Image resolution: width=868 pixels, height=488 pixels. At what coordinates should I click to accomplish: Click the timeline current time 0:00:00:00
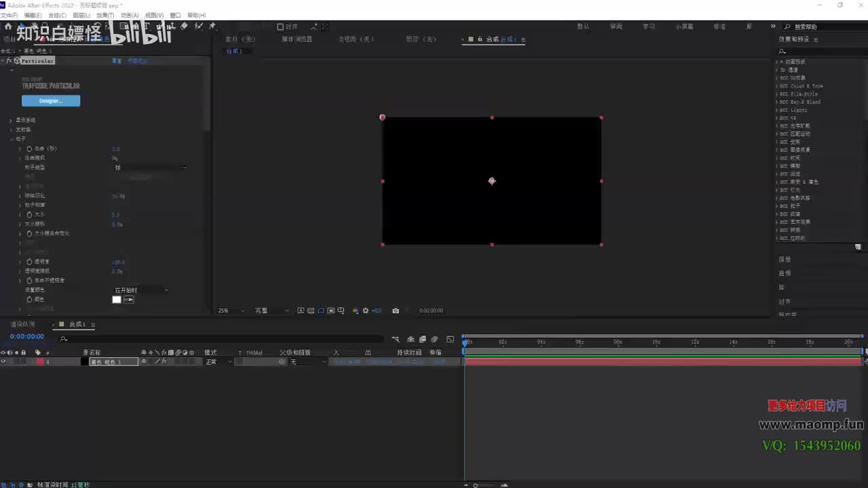[27, 337]
